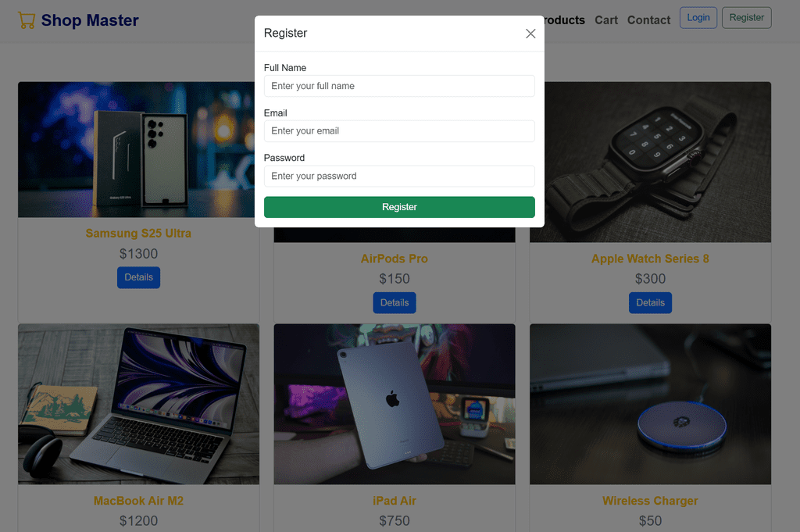
Task: Click the Register button in the navbar
Action: coord(746,18)
